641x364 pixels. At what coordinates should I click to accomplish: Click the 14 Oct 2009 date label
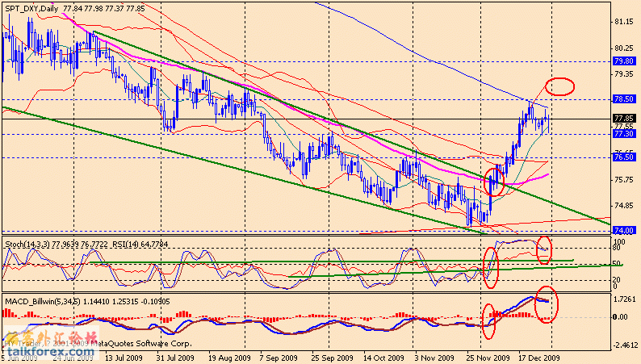click(x=383, y=358)
